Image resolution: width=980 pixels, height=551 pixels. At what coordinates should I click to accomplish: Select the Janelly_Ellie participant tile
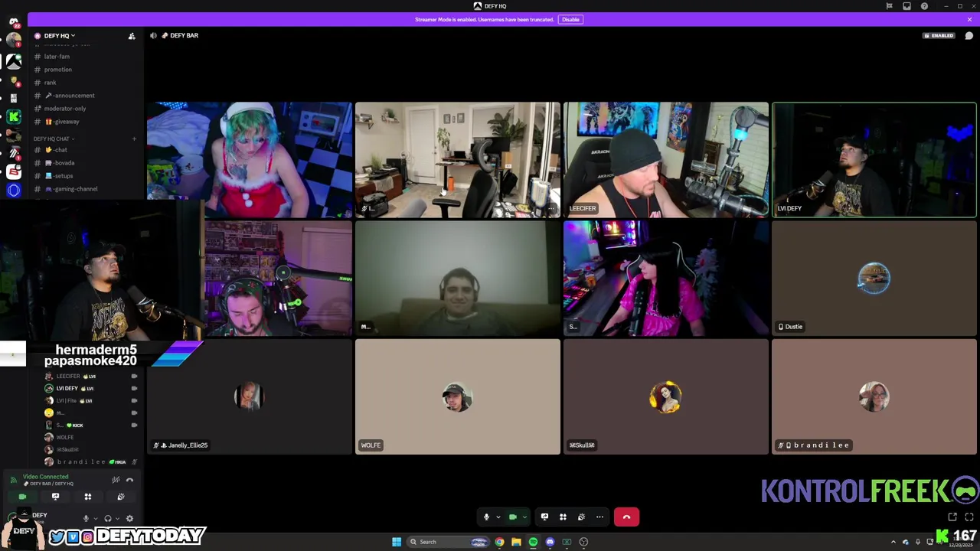250,397
